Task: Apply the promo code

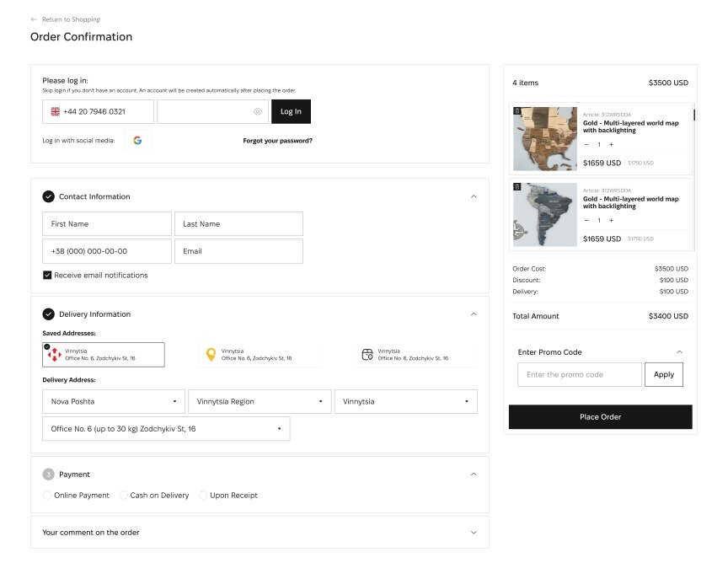Action: (x=664, y=375)
